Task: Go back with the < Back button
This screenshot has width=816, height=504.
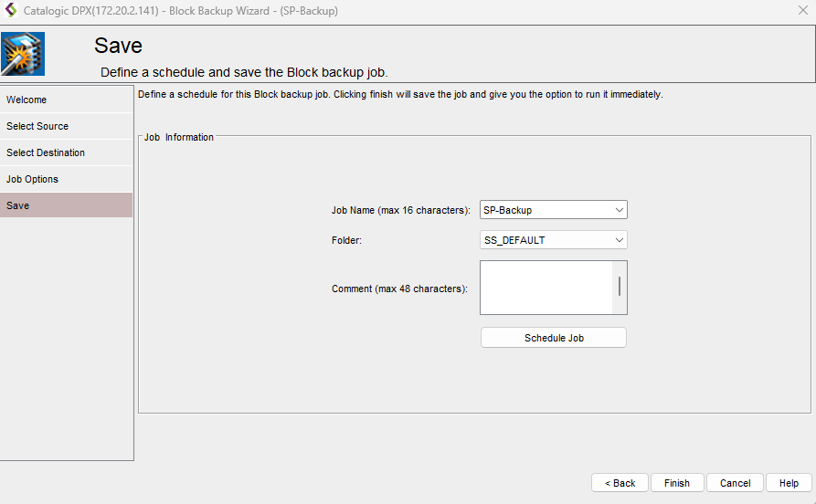Action: click(620, 483)
